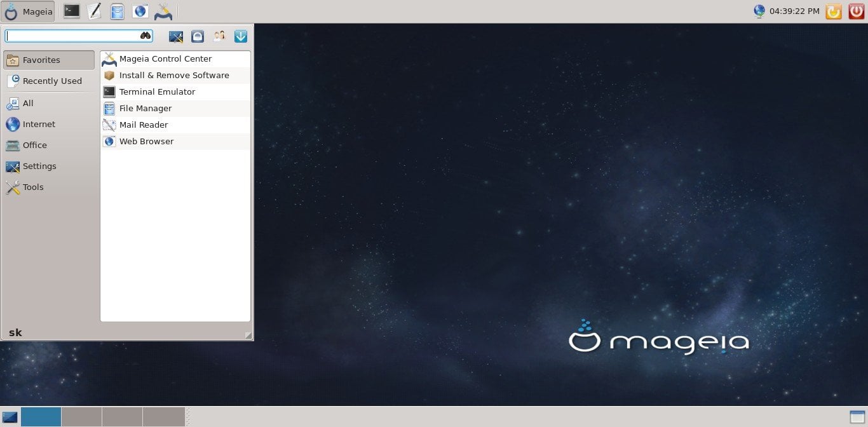Launch Terminal from the top panel
868x427 pixels.
[72, 11]
